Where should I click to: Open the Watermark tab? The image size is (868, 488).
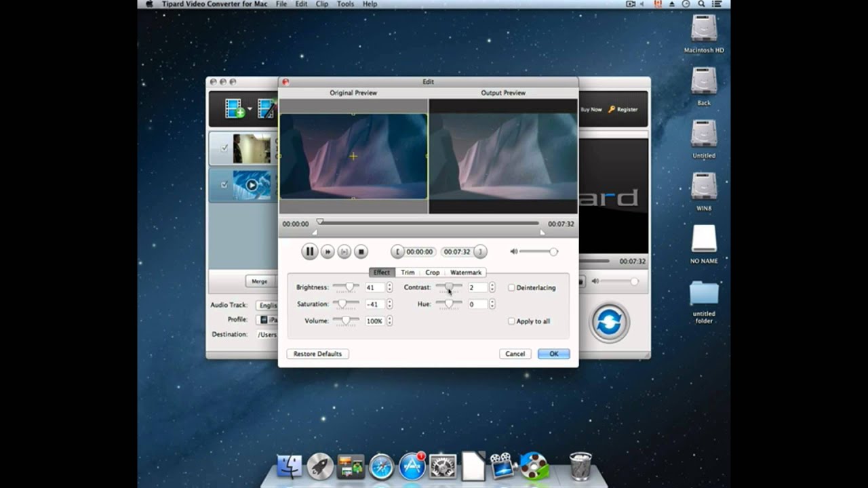(x=466, y=272)
